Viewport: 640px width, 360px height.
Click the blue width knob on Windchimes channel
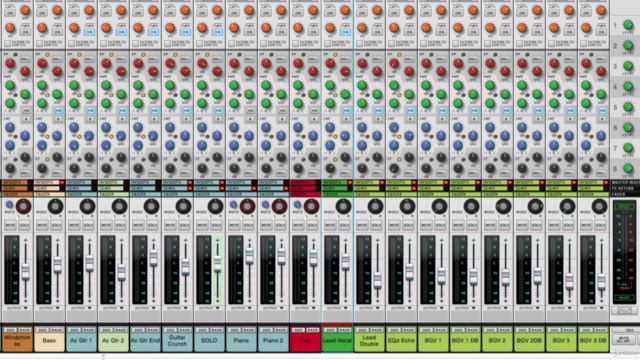tap(9, 204)
